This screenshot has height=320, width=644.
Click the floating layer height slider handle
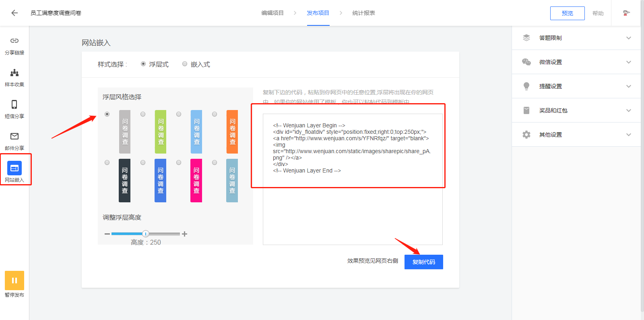pos(146,234)
